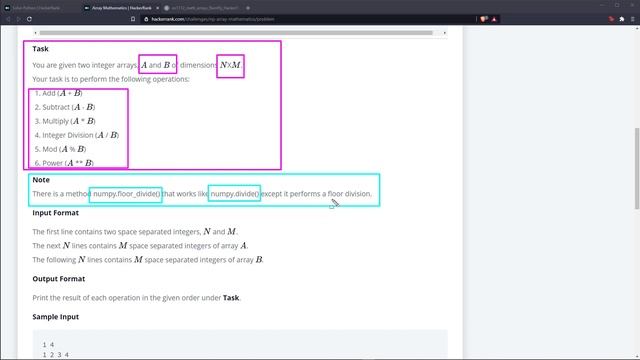This screenshot has height=360, width=640.
Task: Click the 'numpy.divide()' text
Action: tap(235, 193)
